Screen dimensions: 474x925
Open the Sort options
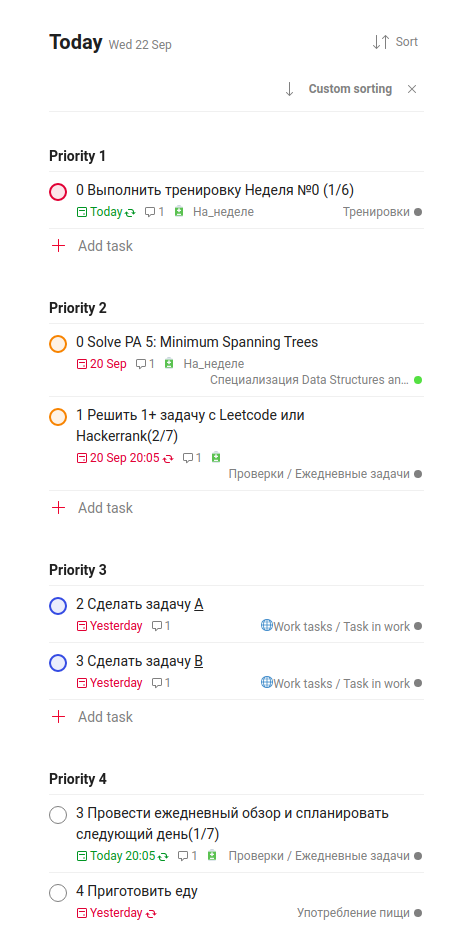[x=395, y=42]
